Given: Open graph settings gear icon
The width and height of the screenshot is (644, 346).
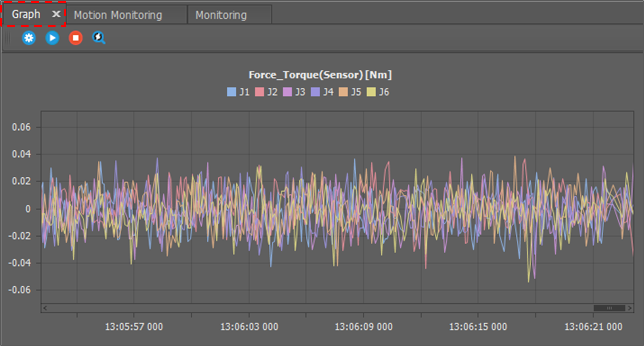Looking at the screenshot, I should [29, 38].
